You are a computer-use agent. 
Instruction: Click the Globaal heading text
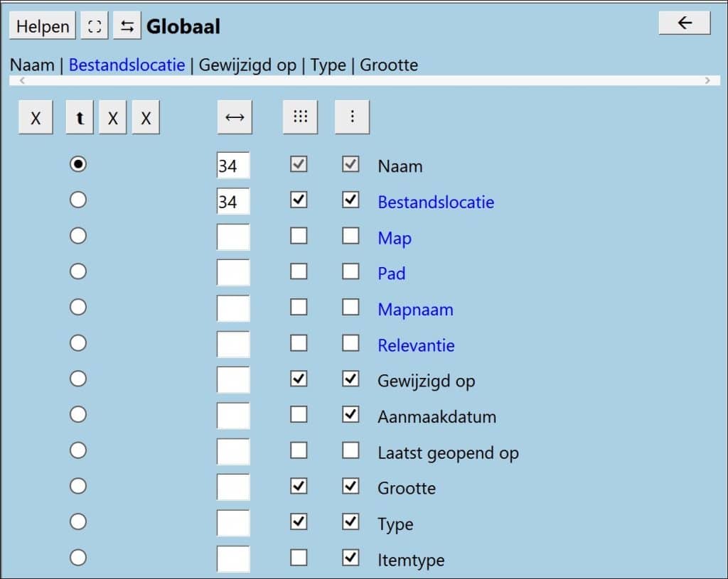click(x=183, y=26)
